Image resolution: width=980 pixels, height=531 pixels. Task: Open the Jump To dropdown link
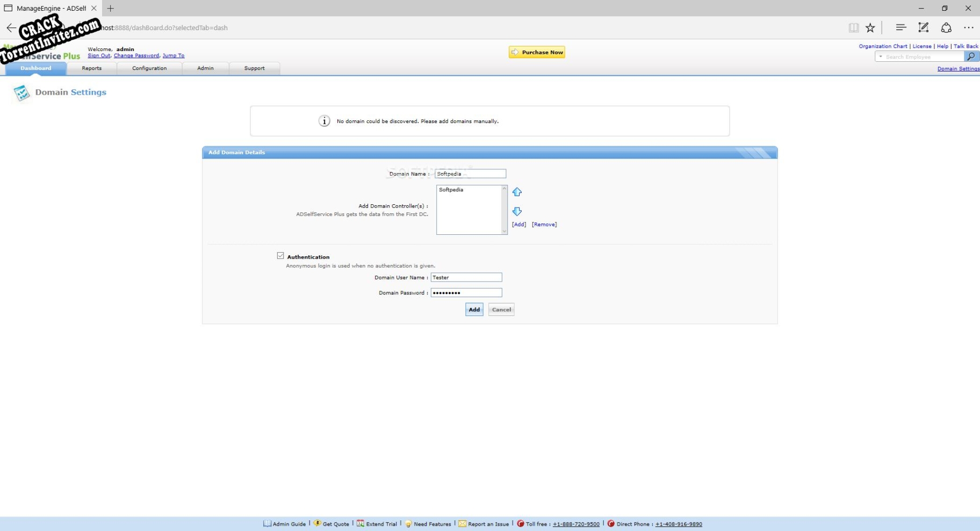tap(173, 55)
